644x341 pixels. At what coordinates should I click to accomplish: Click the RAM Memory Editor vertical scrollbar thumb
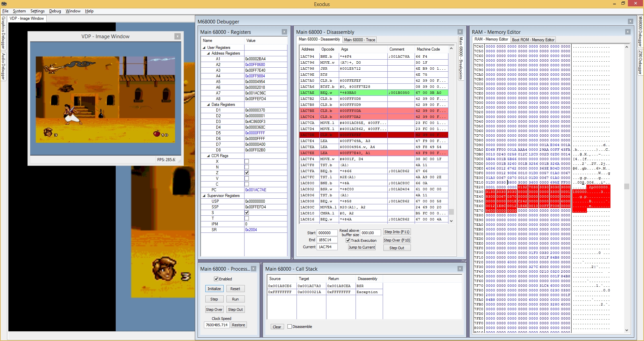[627, 186]
